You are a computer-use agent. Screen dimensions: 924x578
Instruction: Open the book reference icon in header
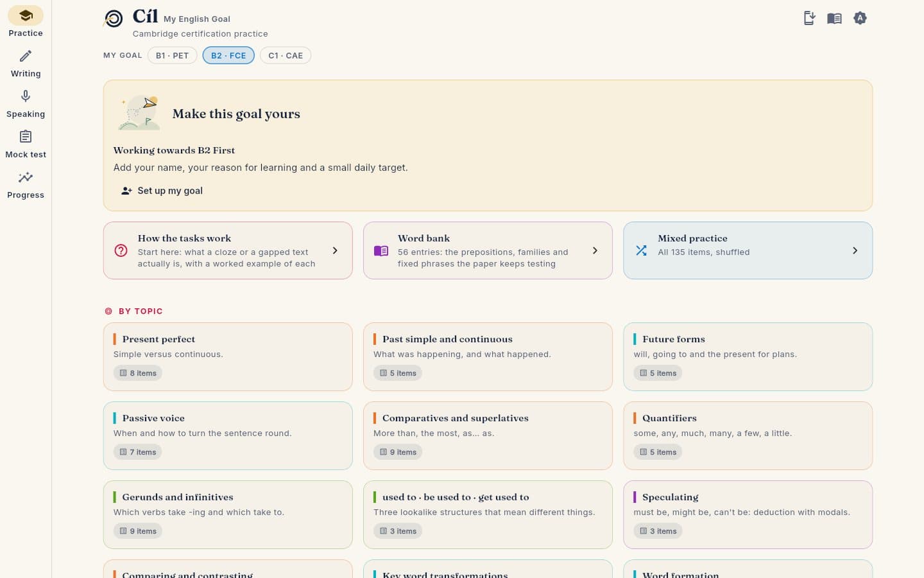(834, 18)
